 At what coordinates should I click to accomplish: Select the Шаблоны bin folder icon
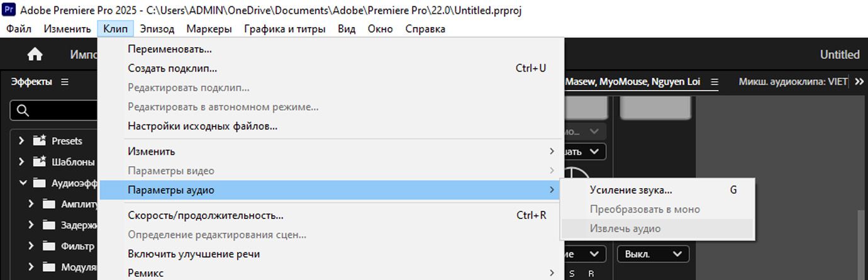point(40,162)
